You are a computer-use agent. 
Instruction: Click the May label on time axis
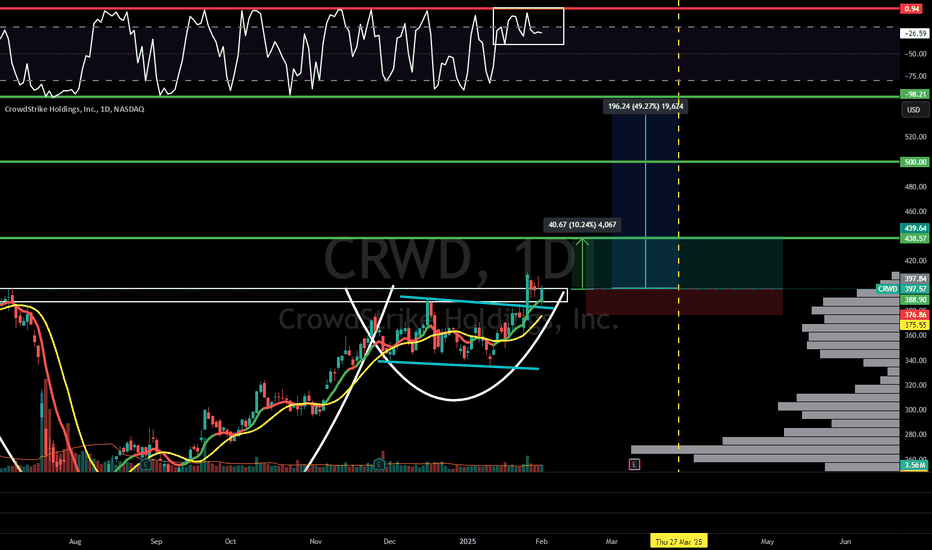[x=767, y=542]
